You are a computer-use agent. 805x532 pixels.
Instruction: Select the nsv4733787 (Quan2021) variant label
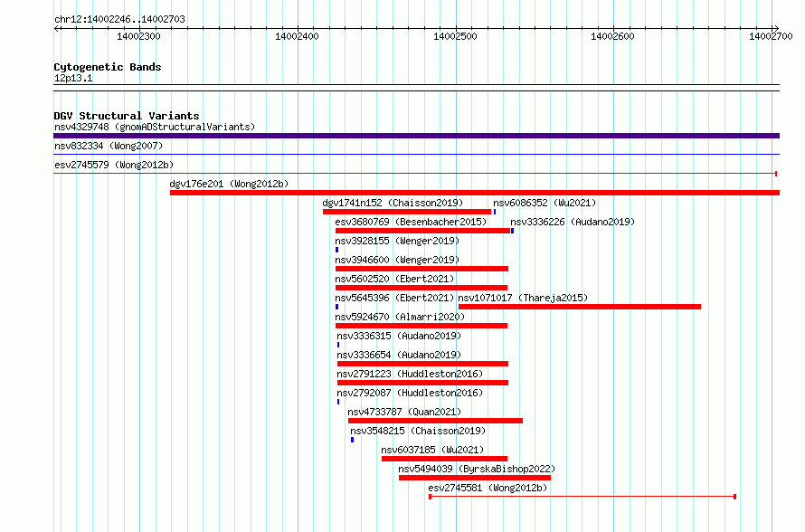click(x=404, y=412)
